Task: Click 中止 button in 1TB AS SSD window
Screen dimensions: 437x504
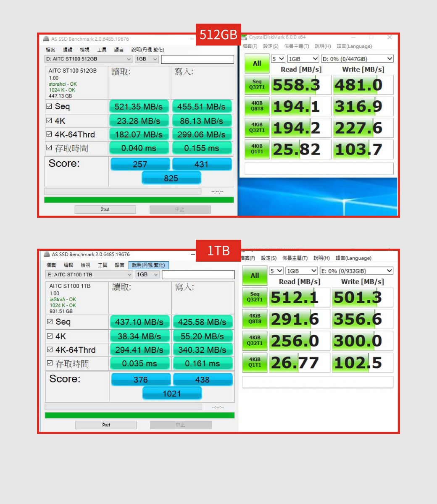Action: 181,425
